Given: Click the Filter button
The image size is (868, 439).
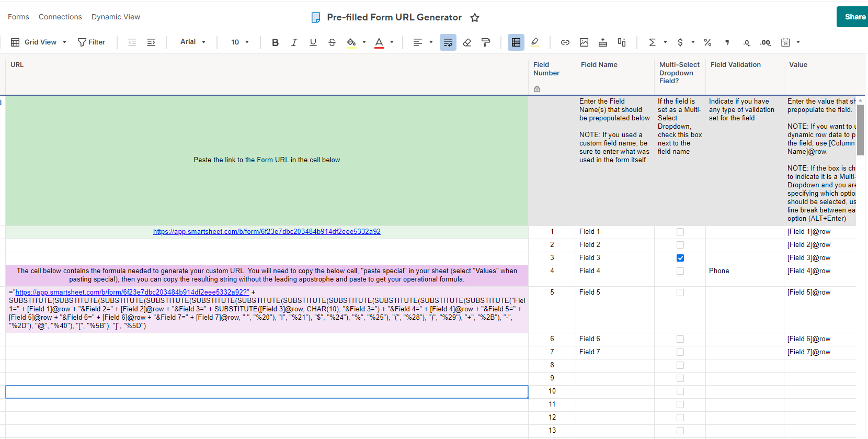Looking at the screenshot, I should [92, 42].
